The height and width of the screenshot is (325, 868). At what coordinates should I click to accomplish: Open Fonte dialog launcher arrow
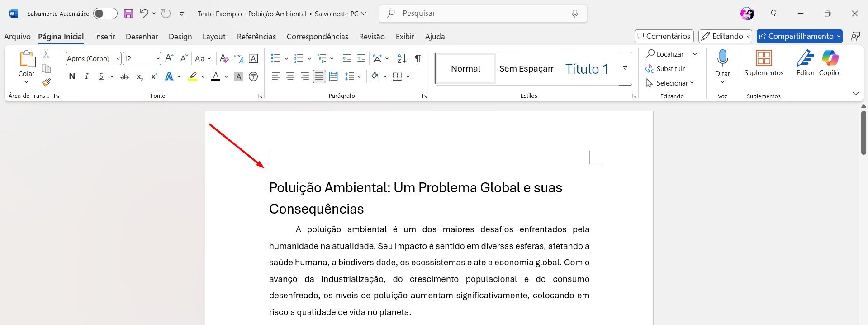pyautogui.click(x=260, y=96)
